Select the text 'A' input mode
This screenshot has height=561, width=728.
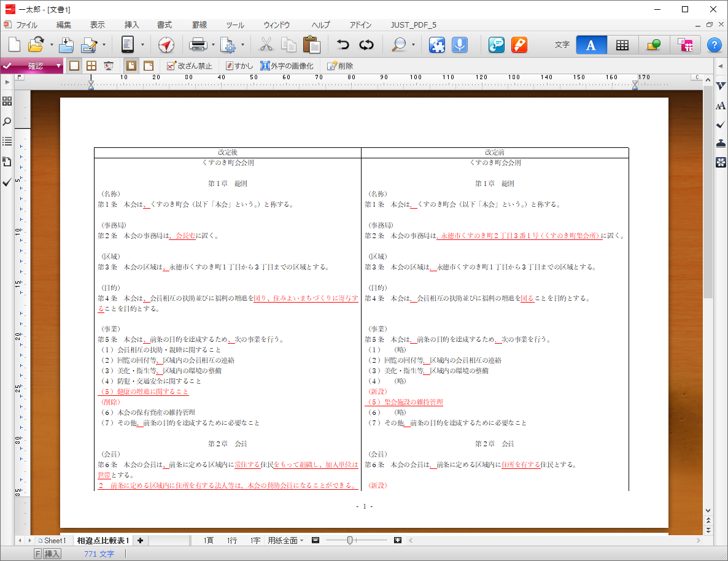coord(591,45)
